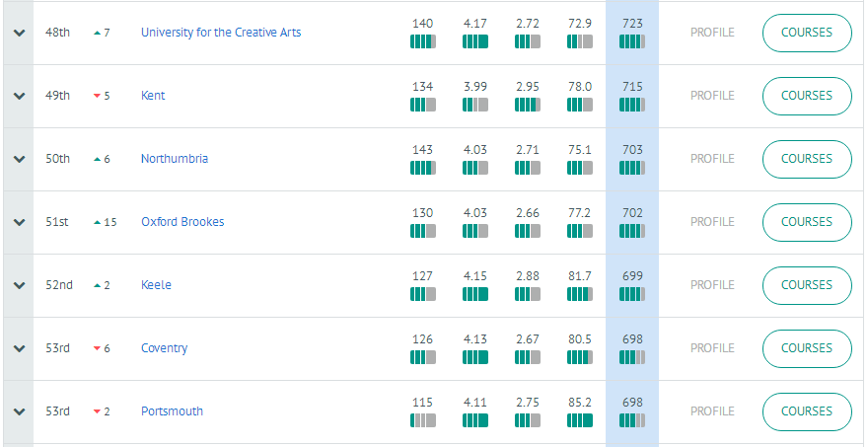Click the up arrow beside 7 in Creative Arts row
This screenshot has width=868, height=447.
pos(98,33)
